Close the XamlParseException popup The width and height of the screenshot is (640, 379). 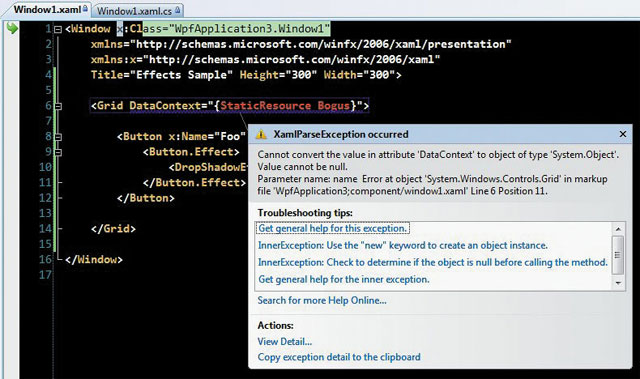[622, 134]
